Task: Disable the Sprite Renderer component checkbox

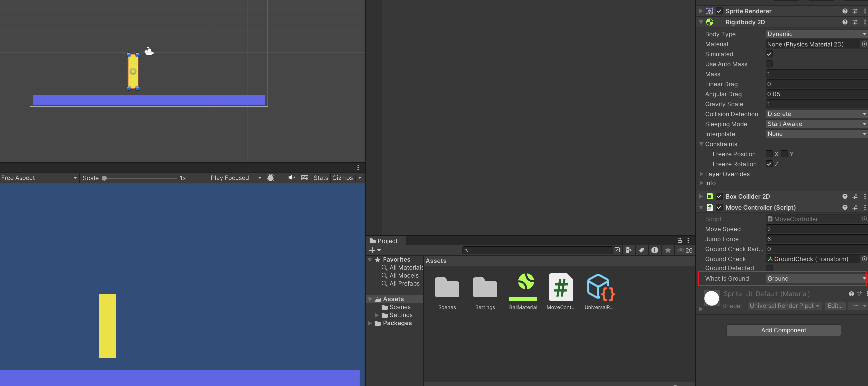Action: click(x=719, y=11)
